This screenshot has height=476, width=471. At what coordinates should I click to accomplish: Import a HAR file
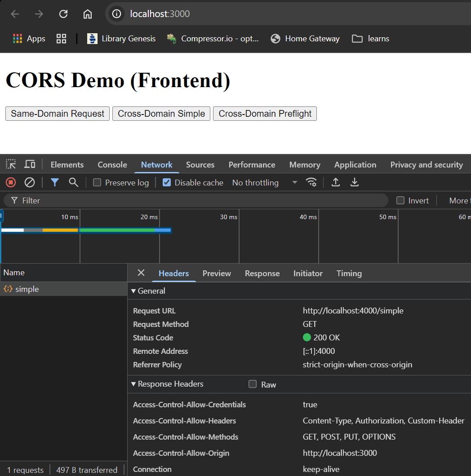tap(336, 182)
